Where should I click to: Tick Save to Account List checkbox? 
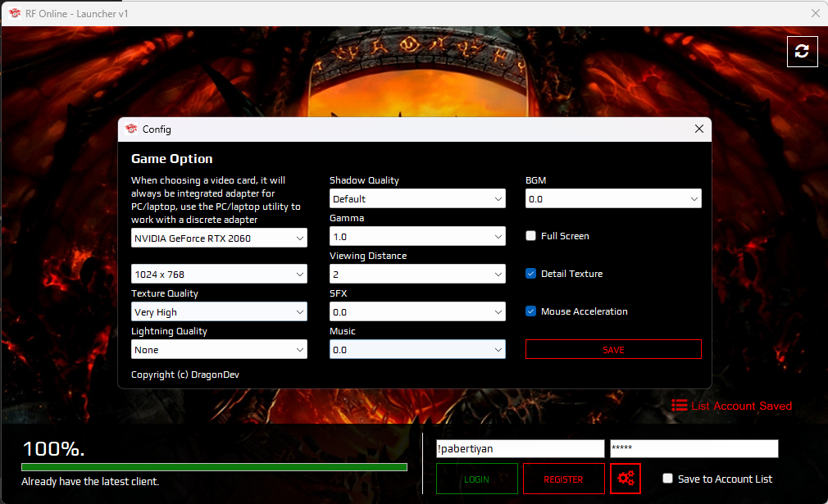(667, 478)
